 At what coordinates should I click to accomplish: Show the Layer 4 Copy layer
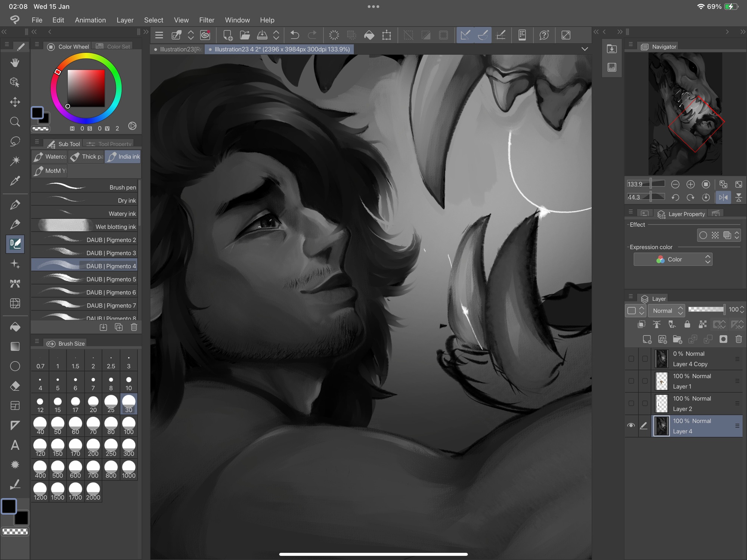point(631,359)
